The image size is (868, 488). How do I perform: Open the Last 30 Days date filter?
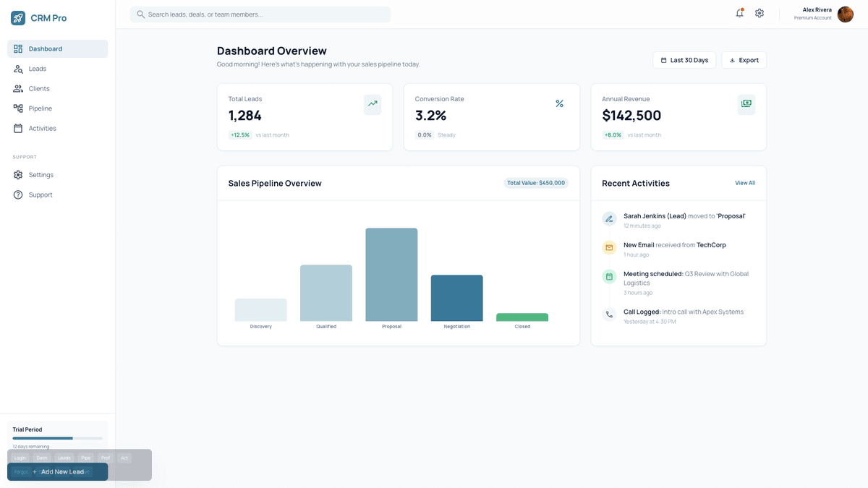click(x=684, y=60)
